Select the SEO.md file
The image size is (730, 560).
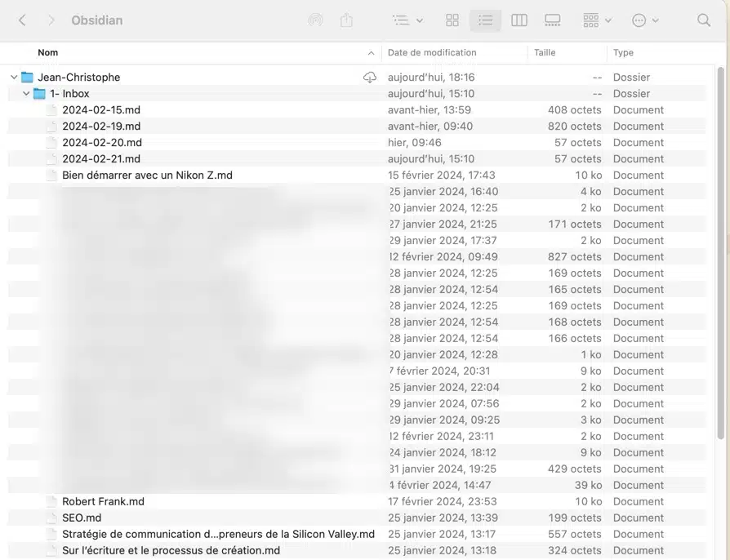[x=82, y=518]
